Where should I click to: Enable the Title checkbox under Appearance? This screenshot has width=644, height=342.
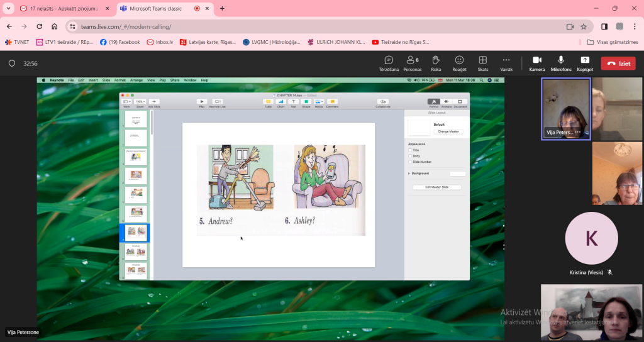click(410, 150)
